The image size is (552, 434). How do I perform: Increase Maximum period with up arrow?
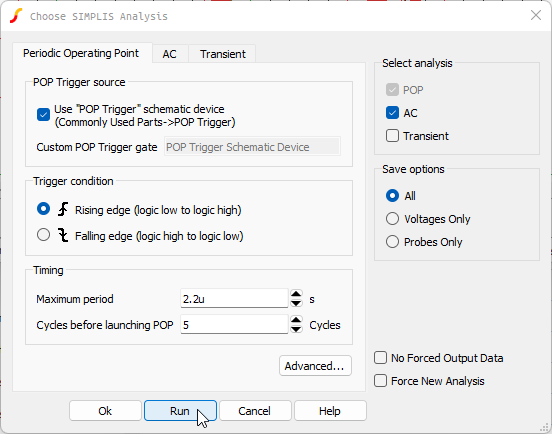click(296, 294)
